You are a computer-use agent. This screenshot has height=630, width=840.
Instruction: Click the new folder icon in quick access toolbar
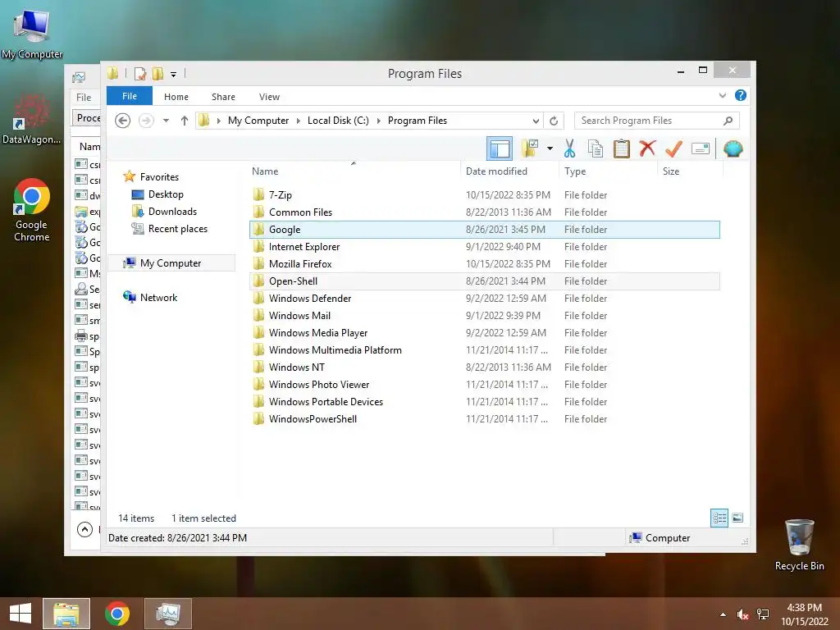(157, 73)
